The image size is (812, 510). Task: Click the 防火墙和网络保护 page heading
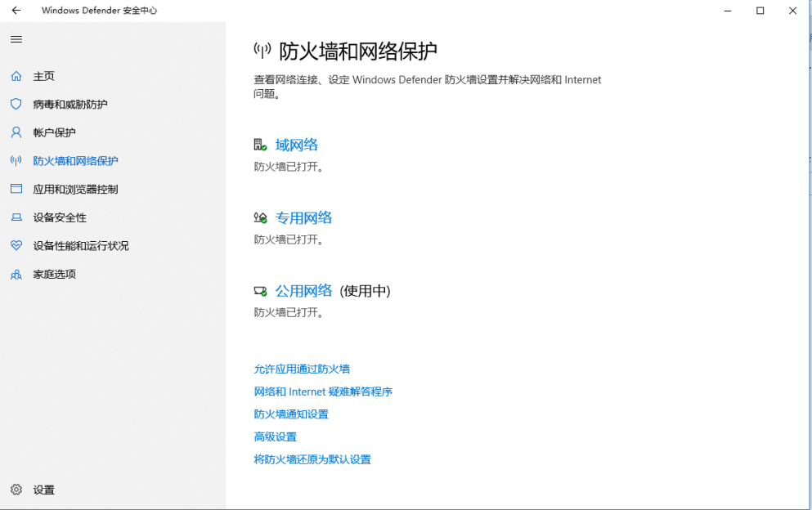pos(358,51)
